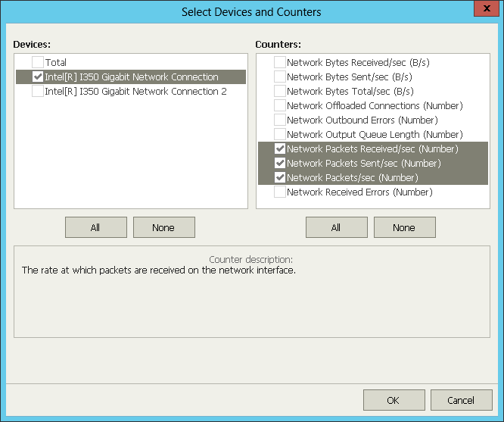Select all devices with the All button under Devices
504x422 pixels.
[x=96, y=227]
